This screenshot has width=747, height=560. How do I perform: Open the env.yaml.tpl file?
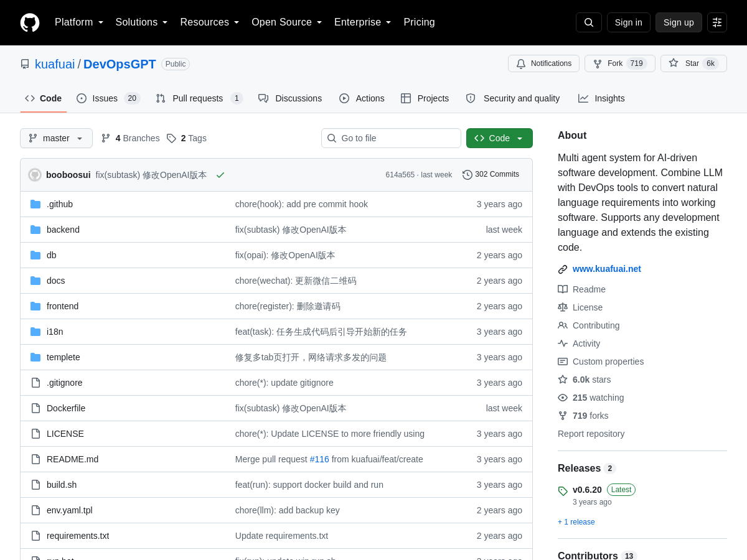(x=70, y=510)
